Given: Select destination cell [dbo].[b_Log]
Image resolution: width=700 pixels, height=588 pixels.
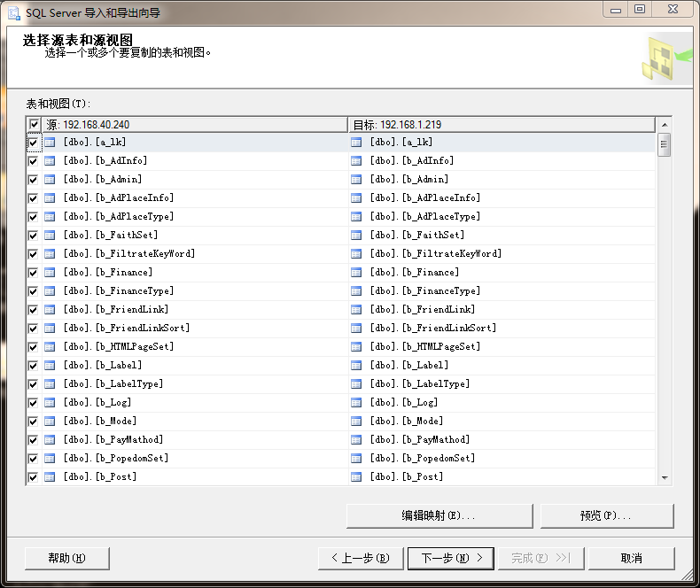Looking at the screenshot, I should 502,403.
